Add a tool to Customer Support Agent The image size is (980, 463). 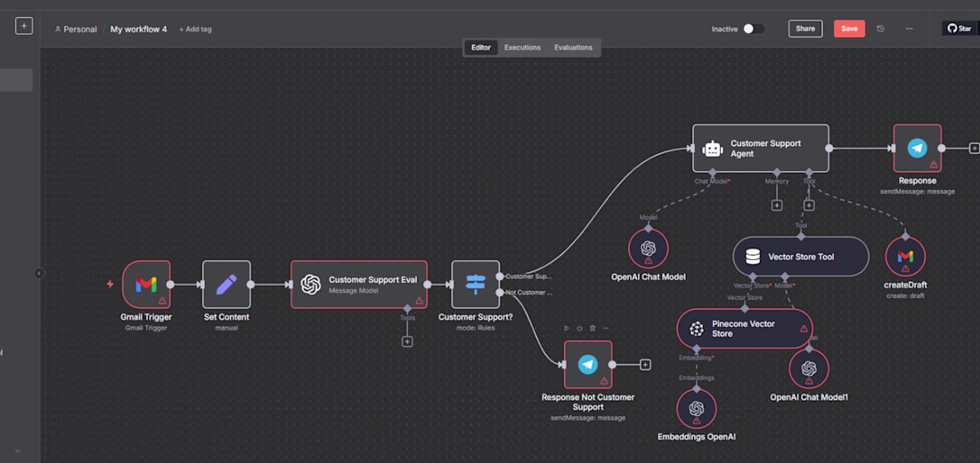click(x=809, y=205)
